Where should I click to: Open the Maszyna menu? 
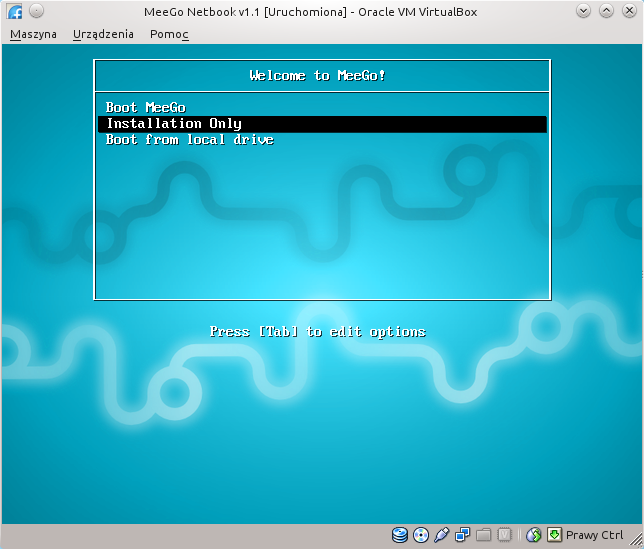[33, 34]
